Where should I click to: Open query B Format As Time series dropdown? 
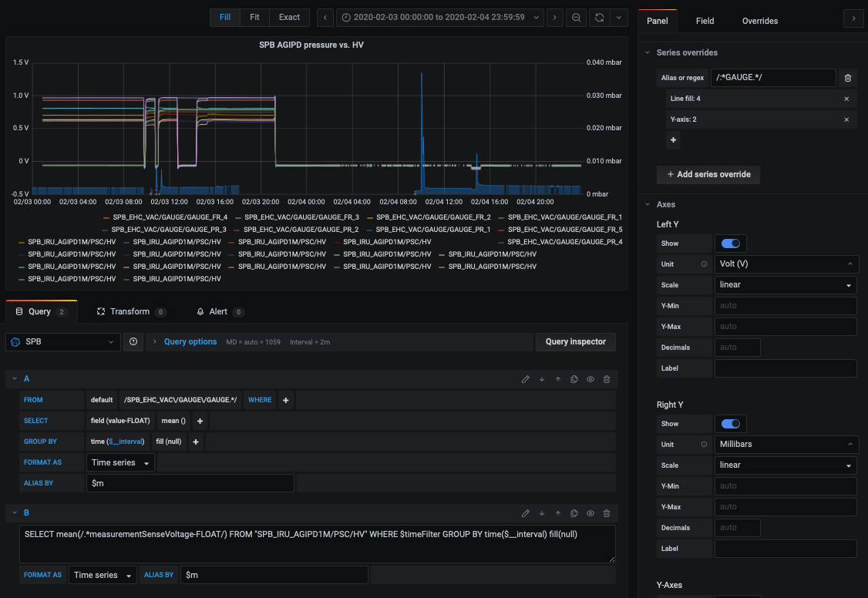point(103,575)
